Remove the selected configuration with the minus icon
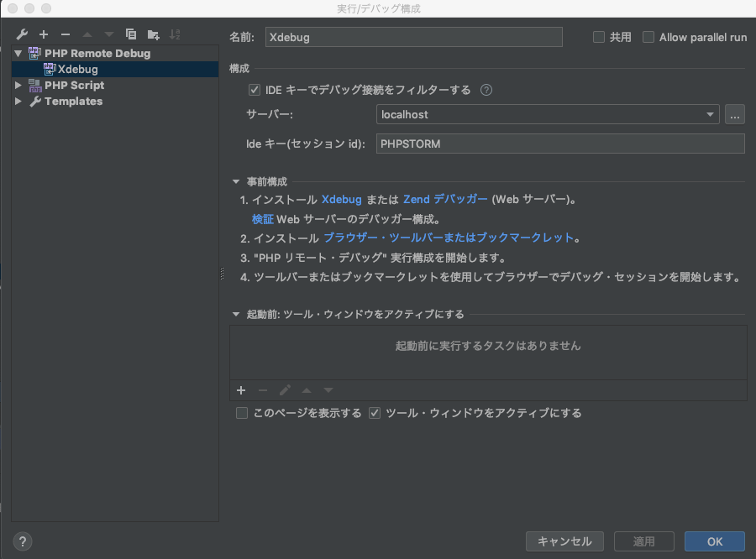Screen dimensions: 756x559 65,34
